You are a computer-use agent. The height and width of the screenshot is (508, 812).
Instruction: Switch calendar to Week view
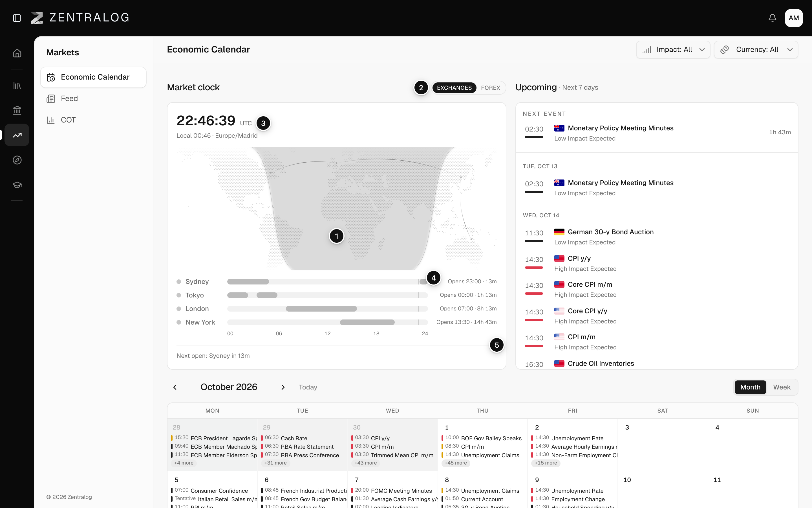point(782,387)
